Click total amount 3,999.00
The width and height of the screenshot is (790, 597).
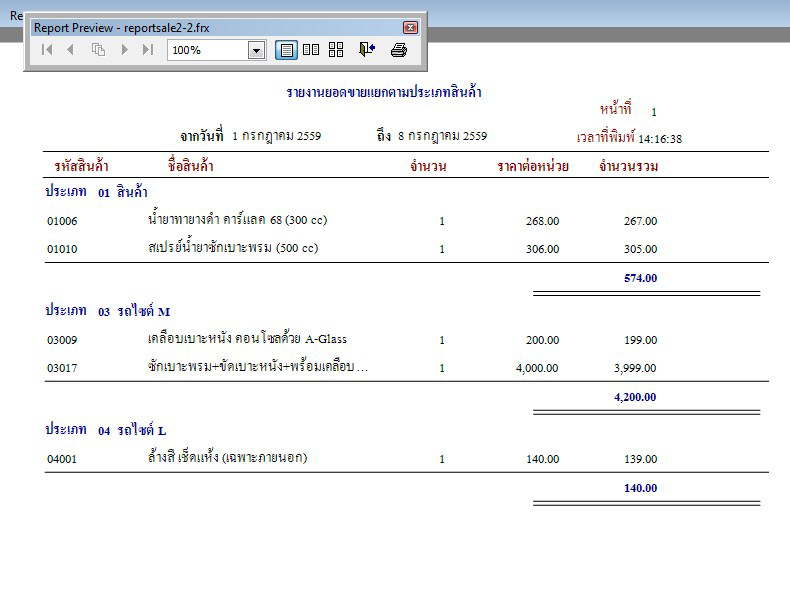pyautogui.click(x=635, y=368)
